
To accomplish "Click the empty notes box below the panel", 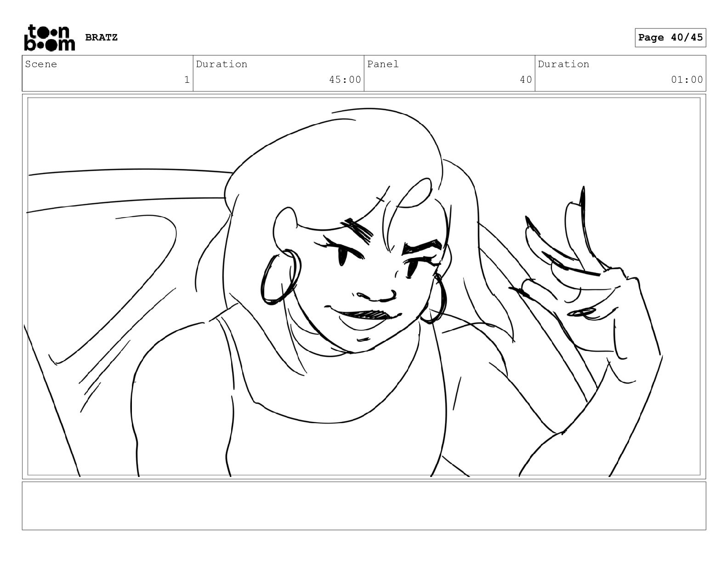I will coord(364,506).
